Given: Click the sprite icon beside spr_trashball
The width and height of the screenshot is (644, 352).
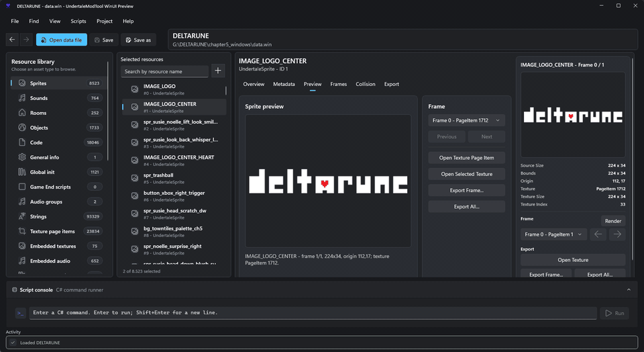Looking at the screenshot, I should (x=134, y=178).
